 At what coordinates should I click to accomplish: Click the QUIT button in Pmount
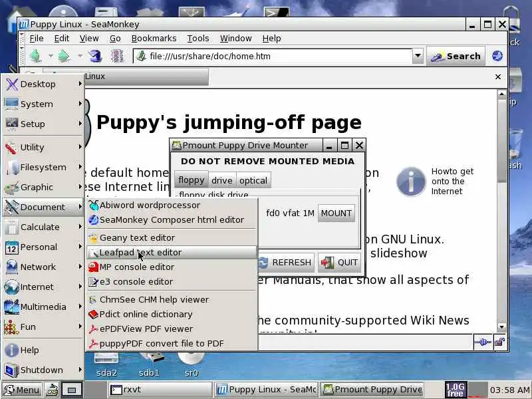(x=339, y=262)
